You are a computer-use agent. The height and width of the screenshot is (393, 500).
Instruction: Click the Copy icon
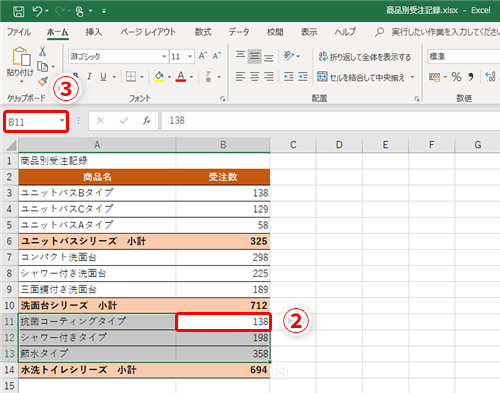click(x=43, y=66)
